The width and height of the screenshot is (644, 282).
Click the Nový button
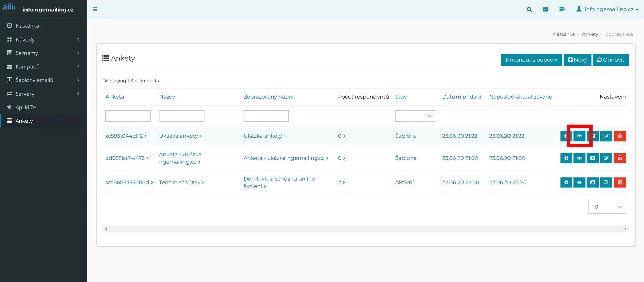(x=577, y=60)
